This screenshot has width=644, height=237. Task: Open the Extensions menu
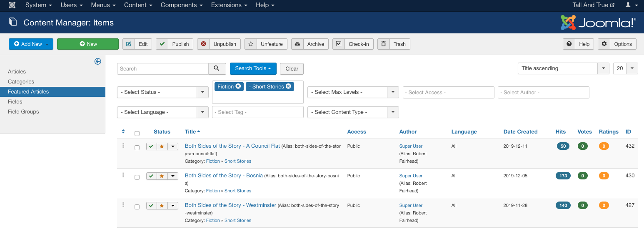coord(229,5)
